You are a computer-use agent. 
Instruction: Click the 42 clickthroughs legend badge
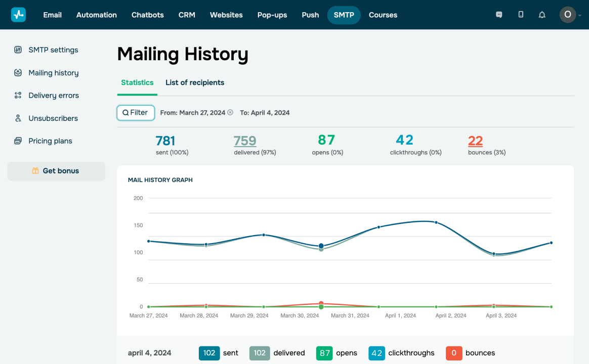377,353
